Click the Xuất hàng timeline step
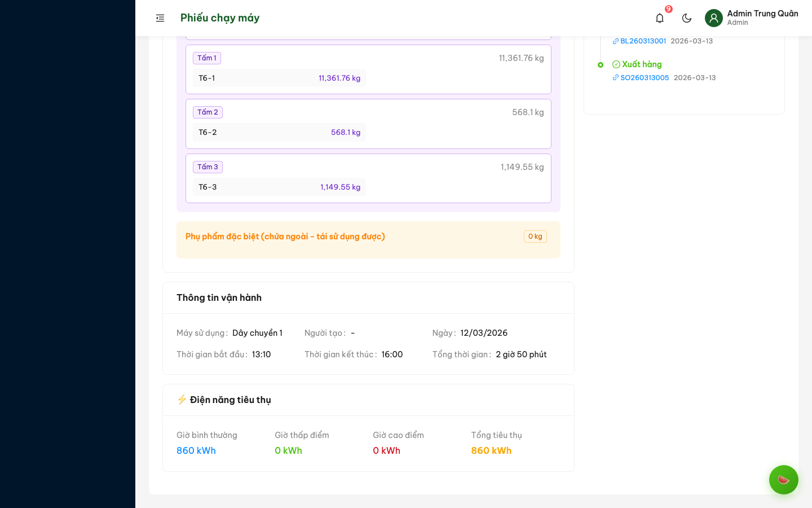 (x=642, y=64)
